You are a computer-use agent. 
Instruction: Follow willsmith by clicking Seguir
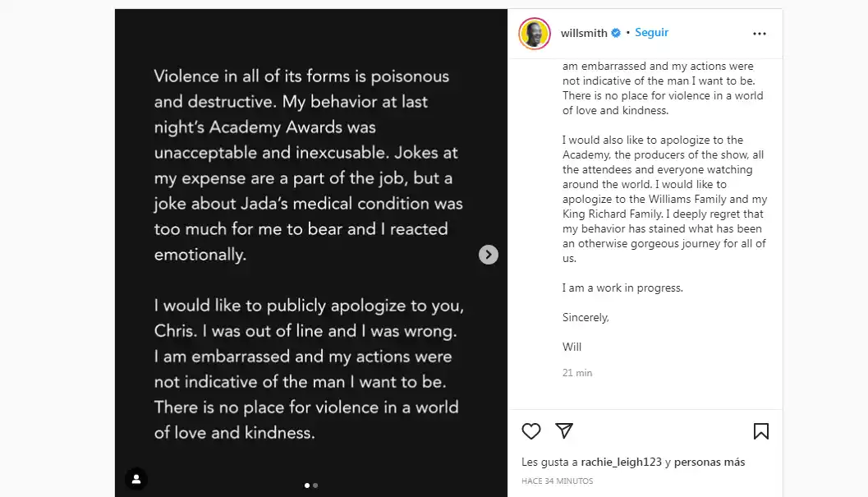tap(651, 32)
